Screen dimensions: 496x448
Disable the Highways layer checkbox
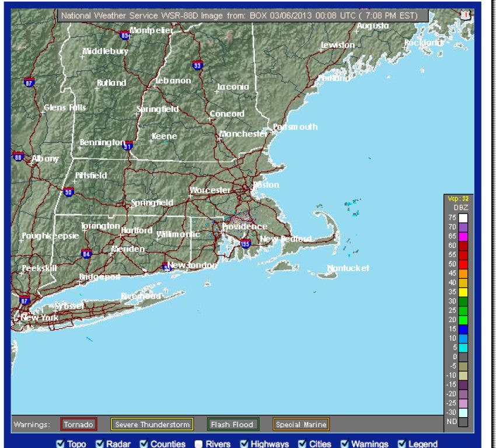pos(244,444)
